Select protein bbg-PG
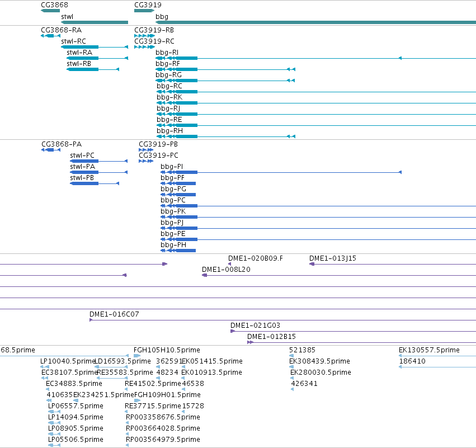 173,189
